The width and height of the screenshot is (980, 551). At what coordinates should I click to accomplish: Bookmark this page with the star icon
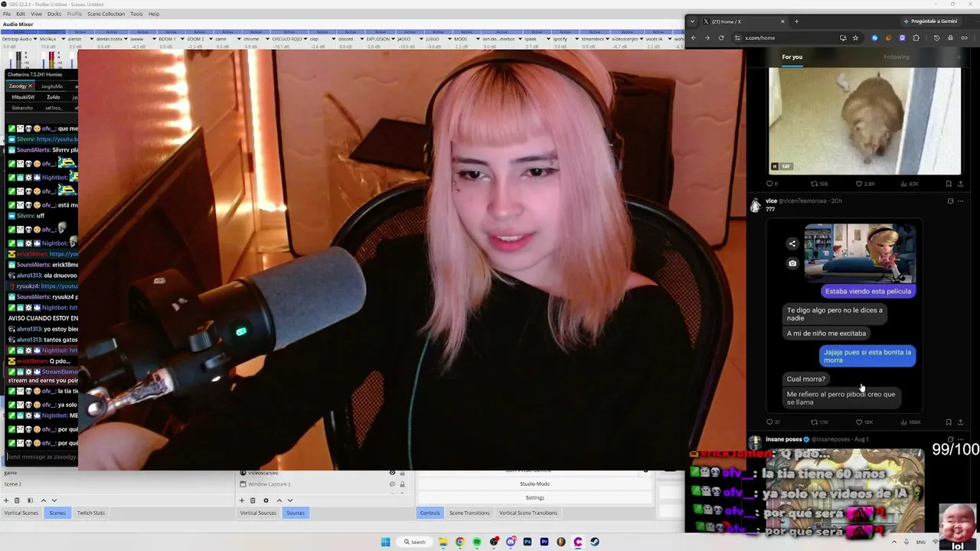tap(855, 37)
